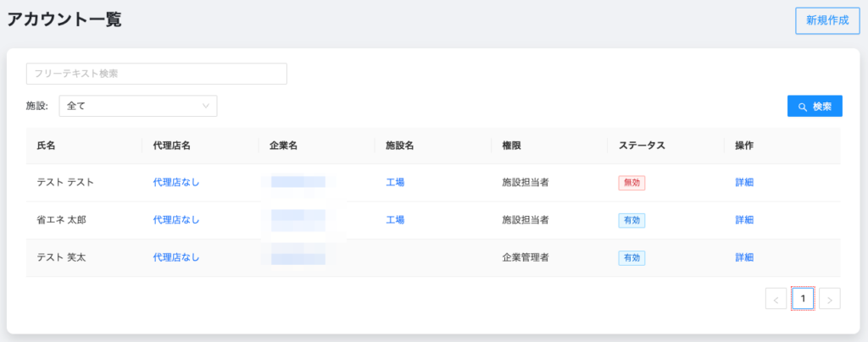868x342 pixels.
Task: Open 詳細 for テスト 笑太 row
Action: [744, 257]
